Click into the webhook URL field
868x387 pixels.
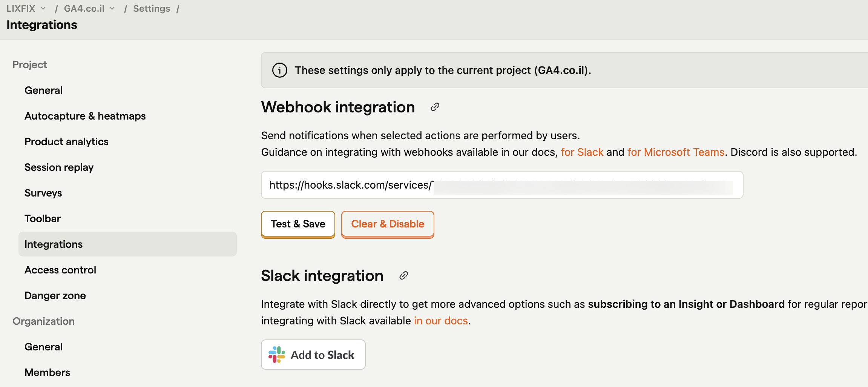tap(502, 185)
